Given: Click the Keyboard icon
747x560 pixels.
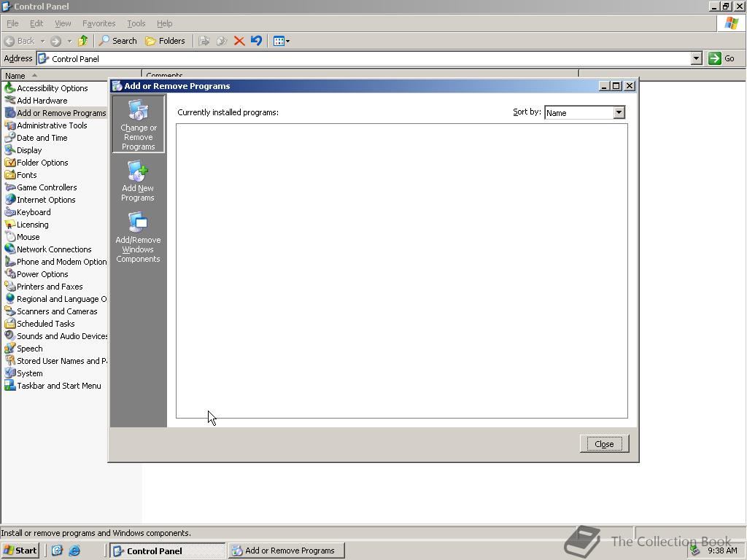Looking at the screenshot, I should (x=9, y=211).
